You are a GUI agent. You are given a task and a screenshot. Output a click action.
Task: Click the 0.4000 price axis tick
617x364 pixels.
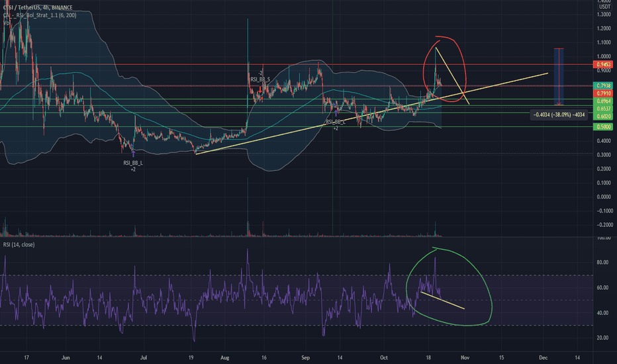pyautogui.click(x=604, y=141)
